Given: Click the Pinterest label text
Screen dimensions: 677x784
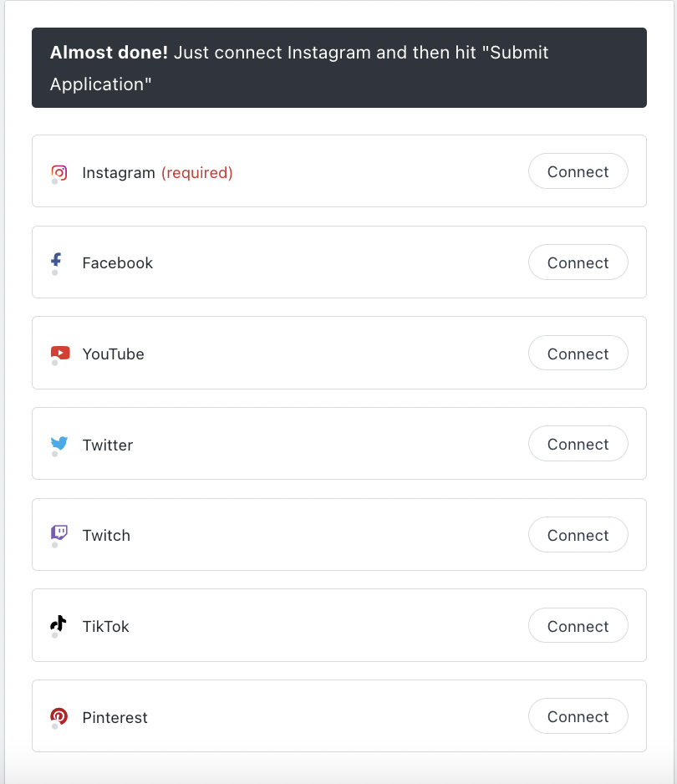Looking at the screenshot, I should click(115, 718).
